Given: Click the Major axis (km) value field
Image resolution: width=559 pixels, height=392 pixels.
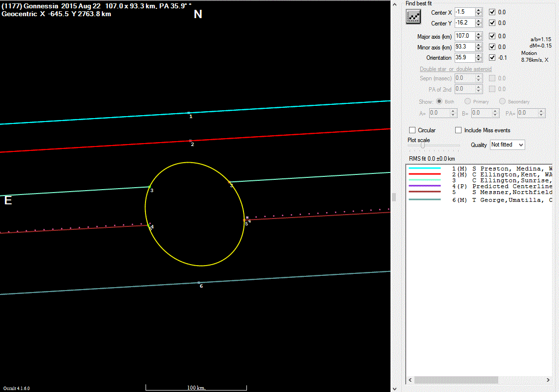Looking at the screenshot, I should (x=465, y=36).
